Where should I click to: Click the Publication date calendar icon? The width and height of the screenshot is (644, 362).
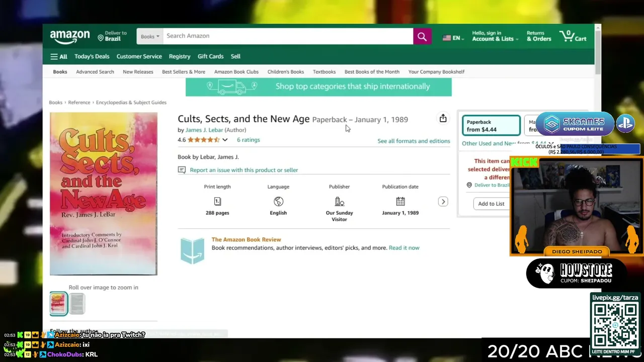400,202
